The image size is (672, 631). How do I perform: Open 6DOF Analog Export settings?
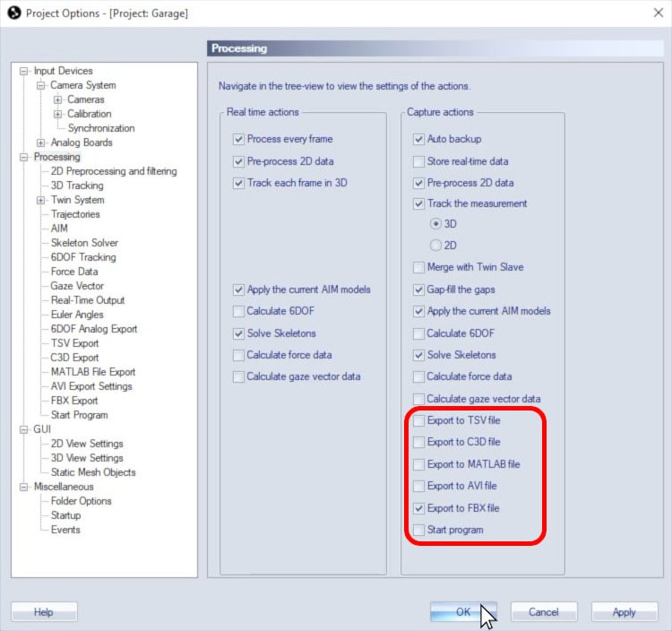(94, 329)
